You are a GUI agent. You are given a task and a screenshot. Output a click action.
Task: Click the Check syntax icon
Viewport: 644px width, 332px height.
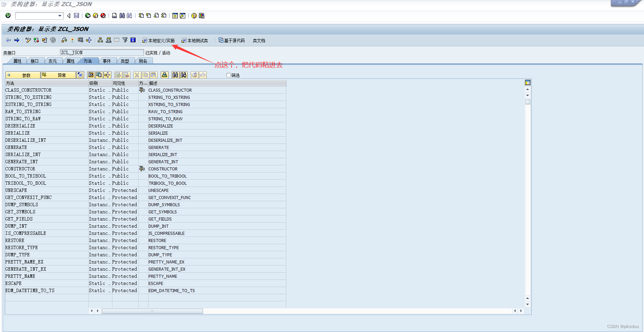[x=36, y=40]
